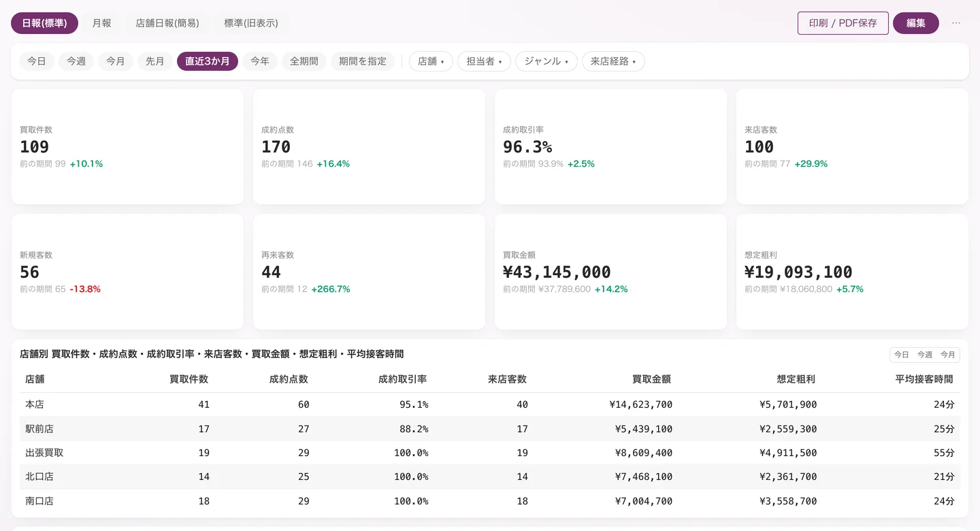Click the 駅前店 row name
This screenshot has height=531, width=980.
pyautogui.click(x=39, y=429)
